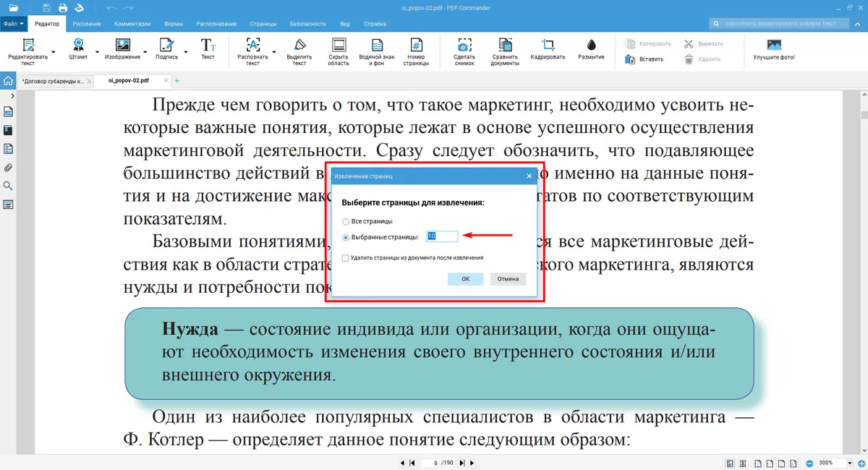Open the attachments paperclip sidebar panel

click(x=8, y=167)
